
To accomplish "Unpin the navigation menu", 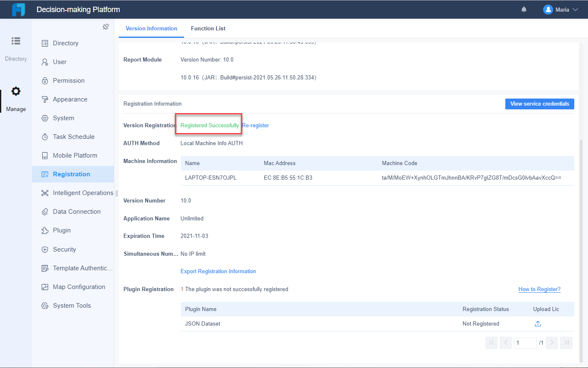I will click(106, 26).
